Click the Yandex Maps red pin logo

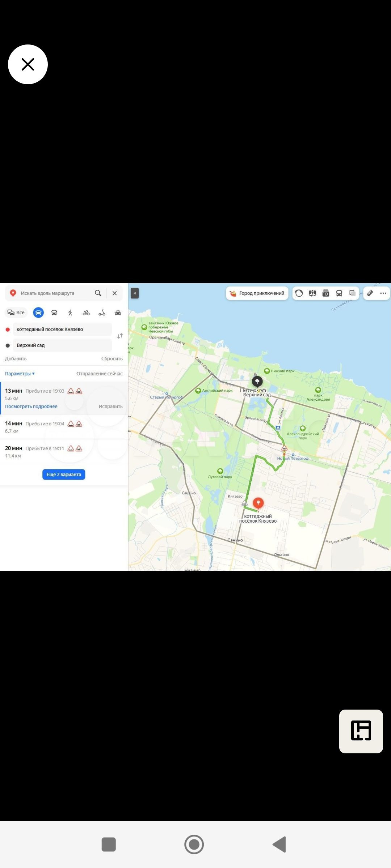pos(13,293)
